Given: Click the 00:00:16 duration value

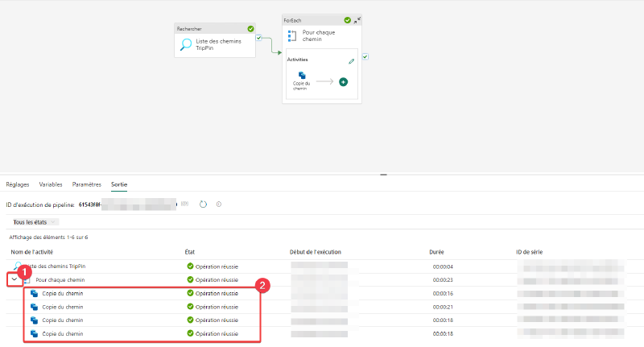Looking at the screenshot, I should (443, 294).
